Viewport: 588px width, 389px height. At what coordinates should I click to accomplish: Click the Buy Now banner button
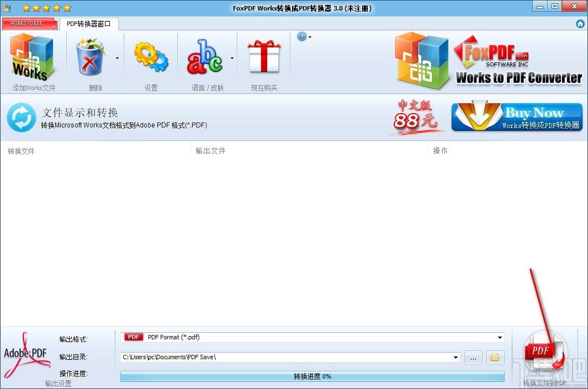(517, 117)
